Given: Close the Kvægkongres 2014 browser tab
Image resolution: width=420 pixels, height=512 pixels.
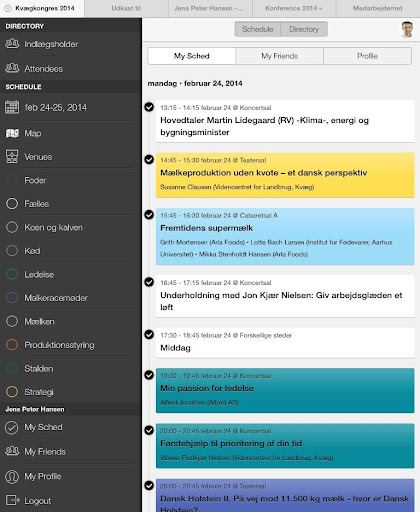Looking at the screenshot, I should coord(8,8).
